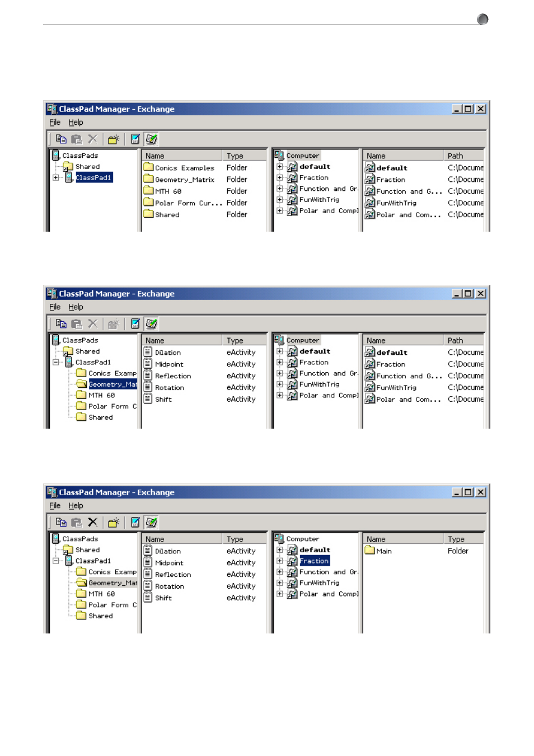Click Conics Examples folder icon in top window
The width and height of the screenshot is (534, 756).
148,167
